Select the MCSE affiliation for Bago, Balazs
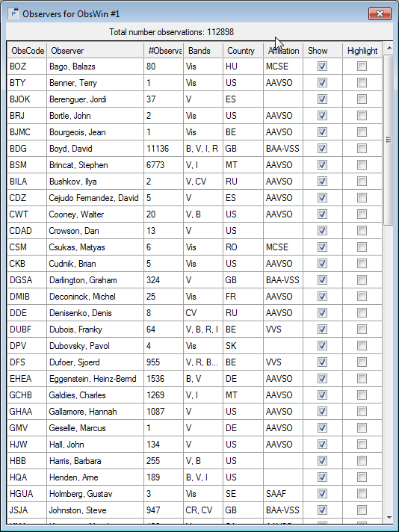 tap(283, 66)
